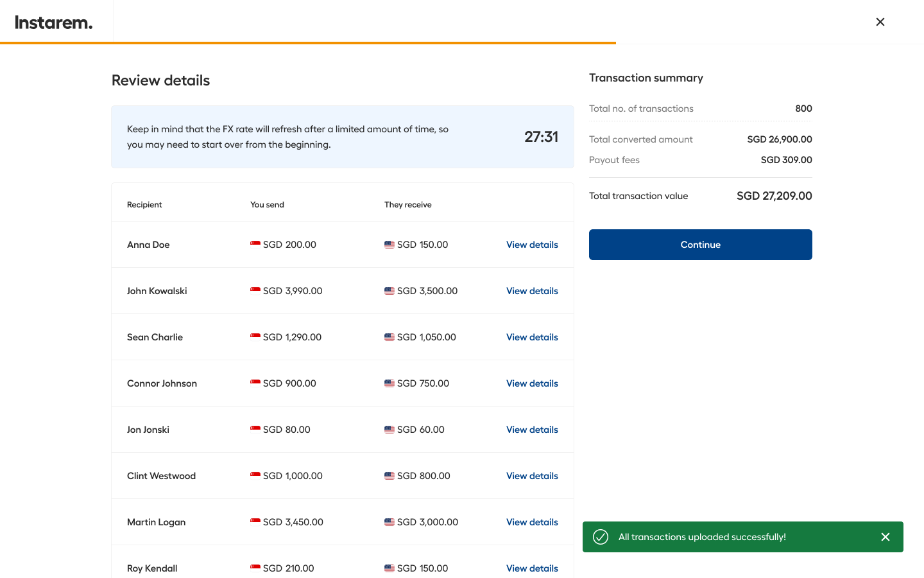Click the Singapore flag in Anna Doe's row

255,245
